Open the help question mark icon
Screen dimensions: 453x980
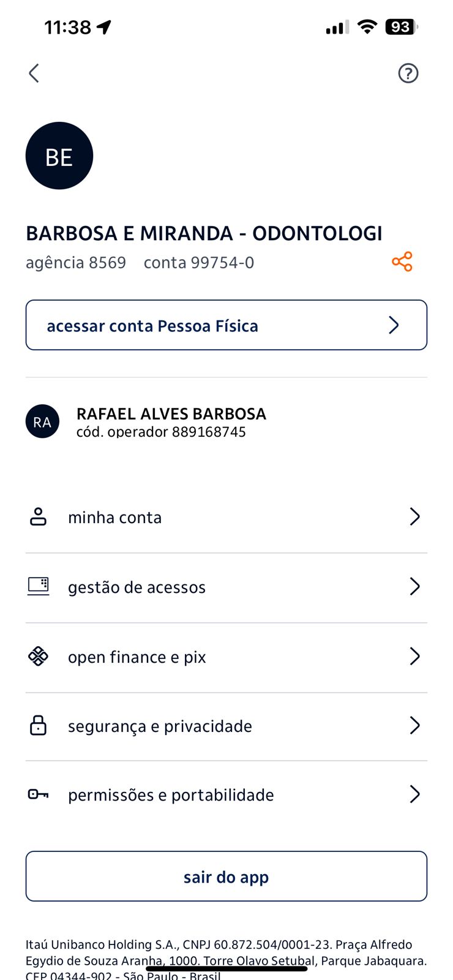tap(408, 73)
